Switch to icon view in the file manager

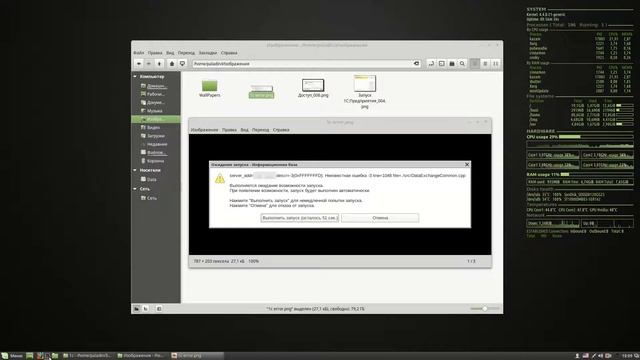coord(475,64)
